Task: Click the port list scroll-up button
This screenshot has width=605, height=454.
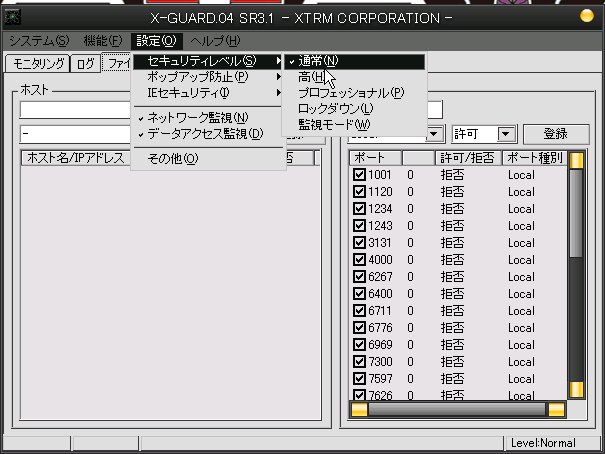Action: point(576,160)
